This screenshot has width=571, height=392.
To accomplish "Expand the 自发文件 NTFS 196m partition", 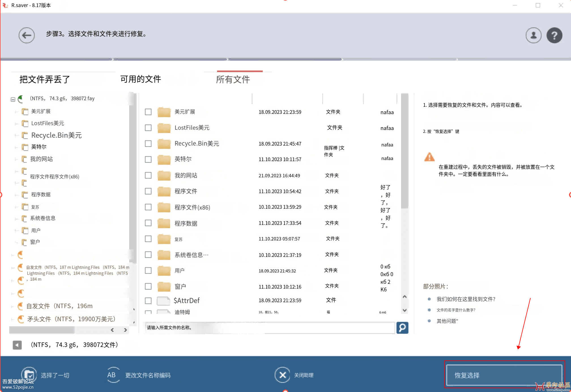I will coord(12,306).
